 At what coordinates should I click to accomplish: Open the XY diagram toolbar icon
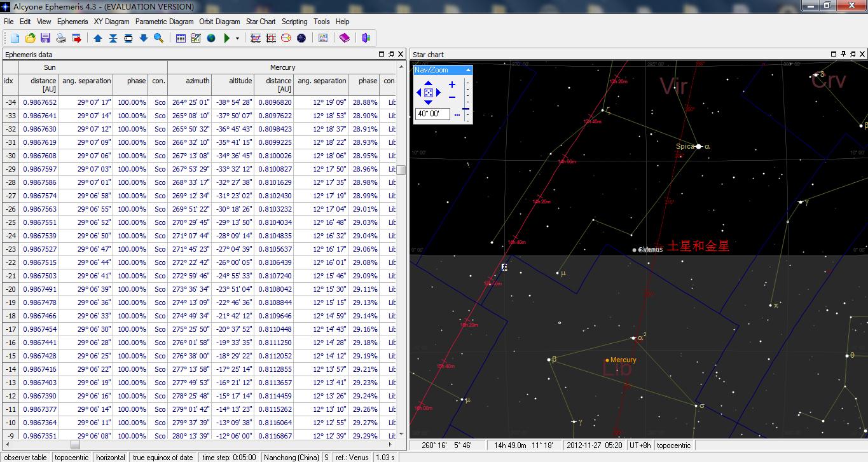pyautogui.click(x=256, y=38)
